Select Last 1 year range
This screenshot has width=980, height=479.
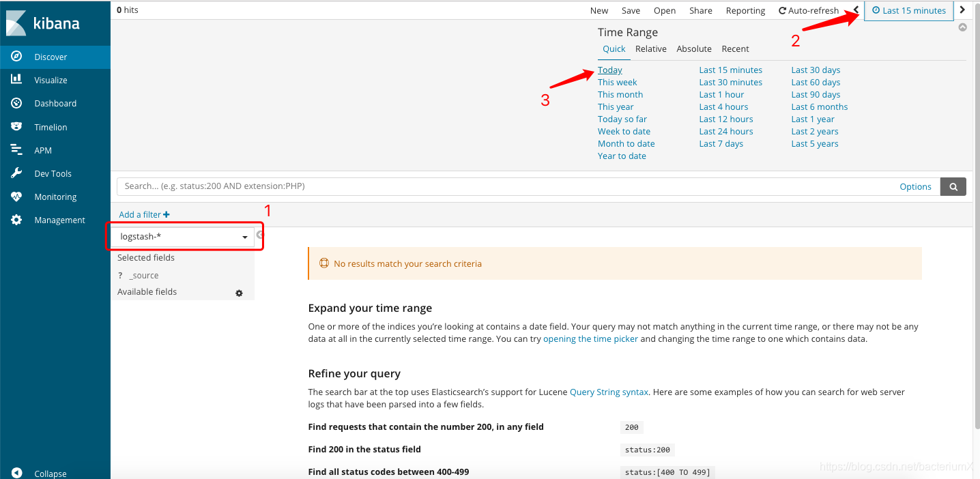coord(813,119)
